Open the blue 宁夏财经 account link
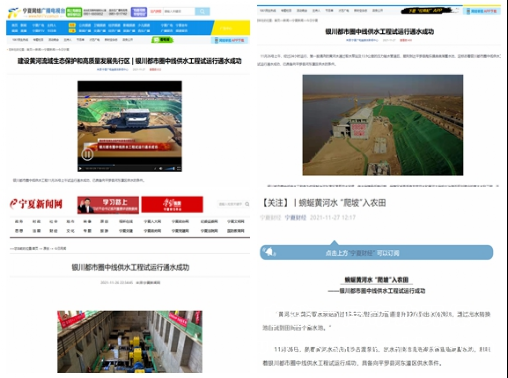The width and height of the screenshot is (508, 378). tap(295, 218)
